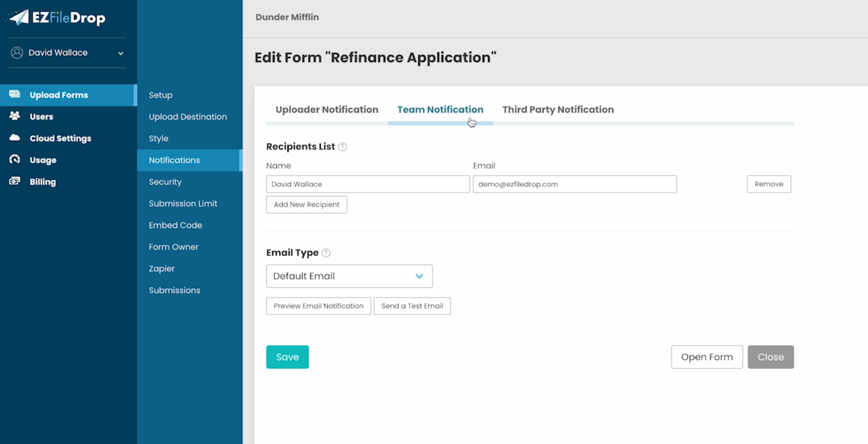
Task: Click the Recipients List help icon
Action: click(342, 147)
